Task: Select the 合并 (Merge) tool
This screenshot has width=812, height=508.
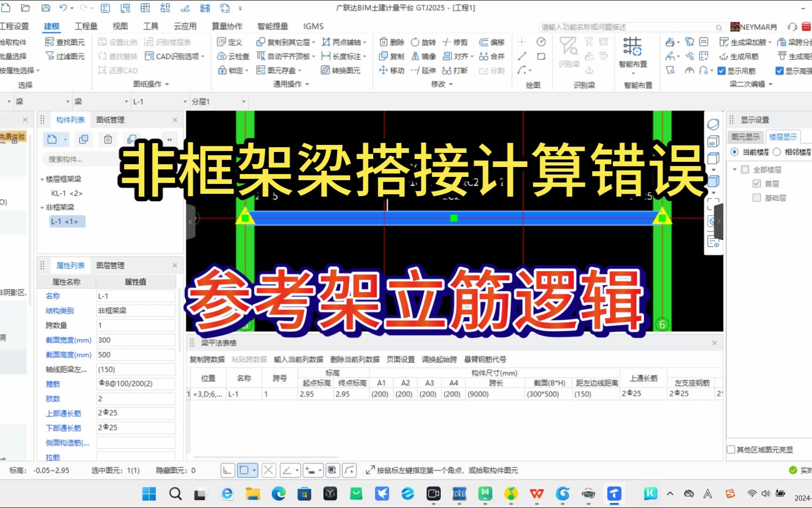Action: click(x=492, y=56)
